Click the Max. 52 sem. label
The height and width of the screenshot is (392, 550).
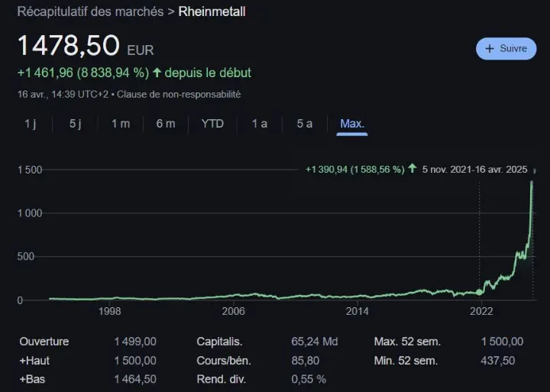coord(407,342)
